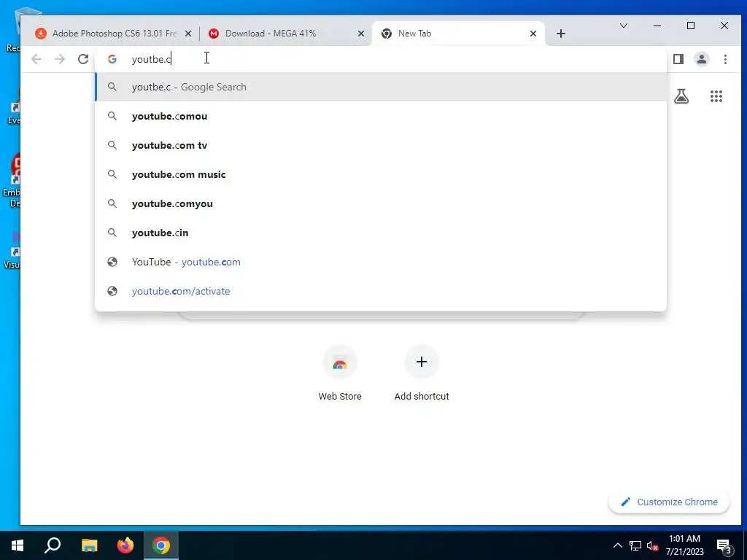
Task: Switch to Download - MEGA 41% tab
Action: tap(286, 34)
